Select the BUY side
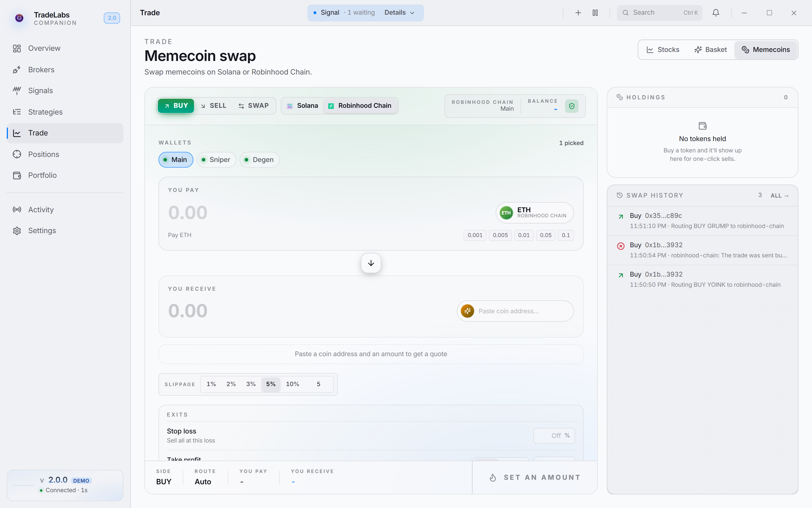This screenshot has height=508, width=812. (x=176, y=106)
